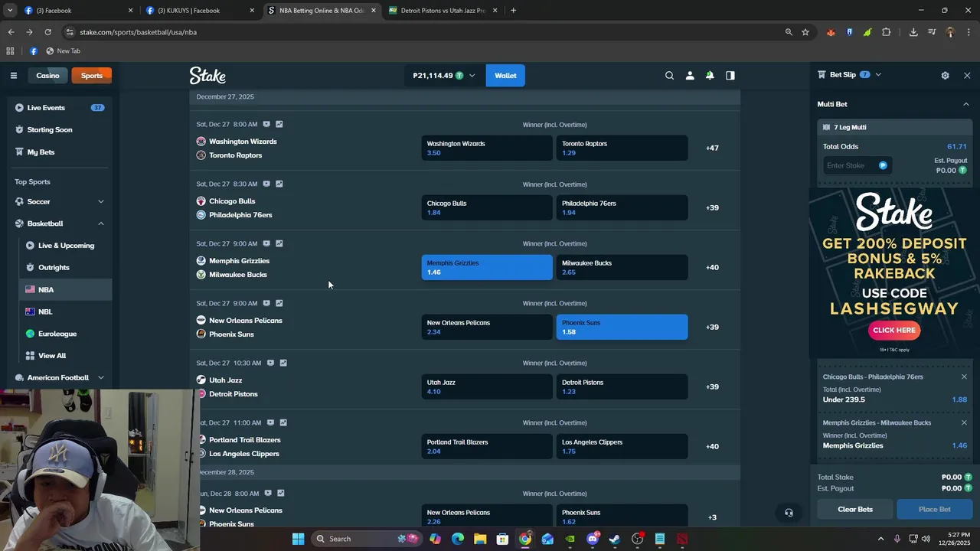Select Utah Jazz at 4.10
The height and width of the screenshot is (551, 980).
tap(487, 386)
